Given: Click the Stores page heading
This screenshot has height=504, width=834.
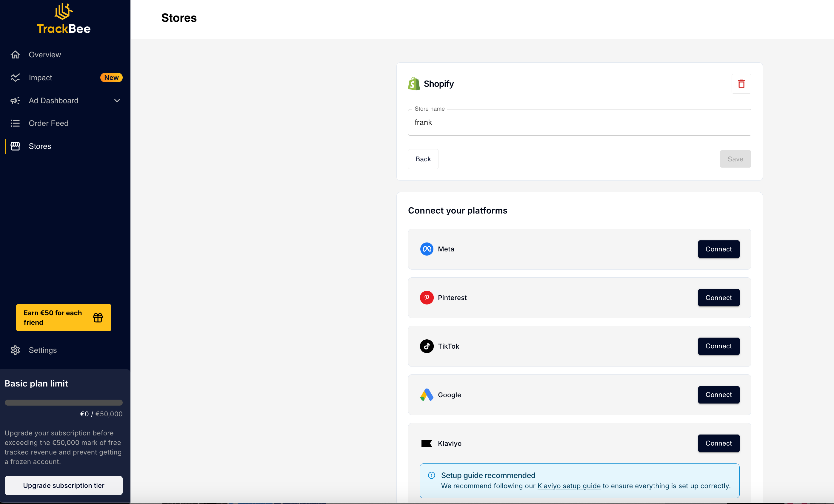Looking at the screenshot, I should (x=179, y=18).
